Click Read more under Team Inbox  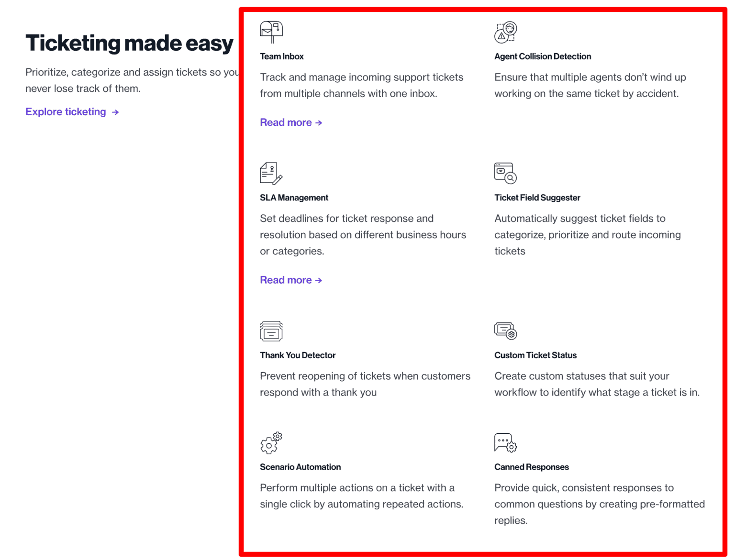coord(286,122)
